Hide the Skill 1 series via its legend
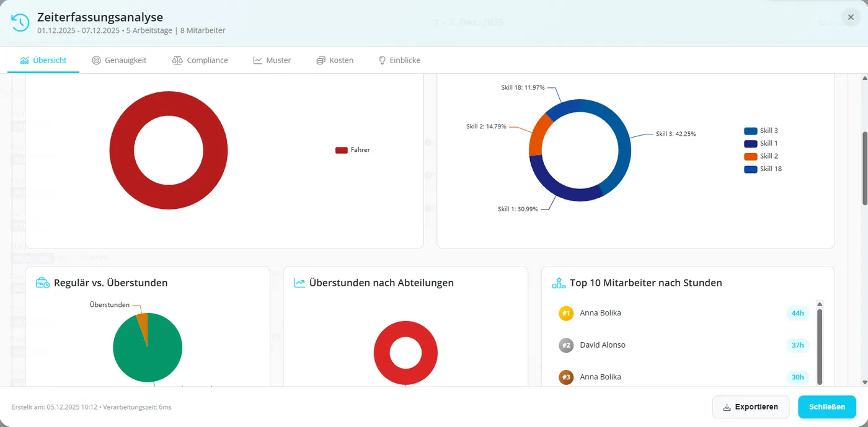 [x=762, y=143]
